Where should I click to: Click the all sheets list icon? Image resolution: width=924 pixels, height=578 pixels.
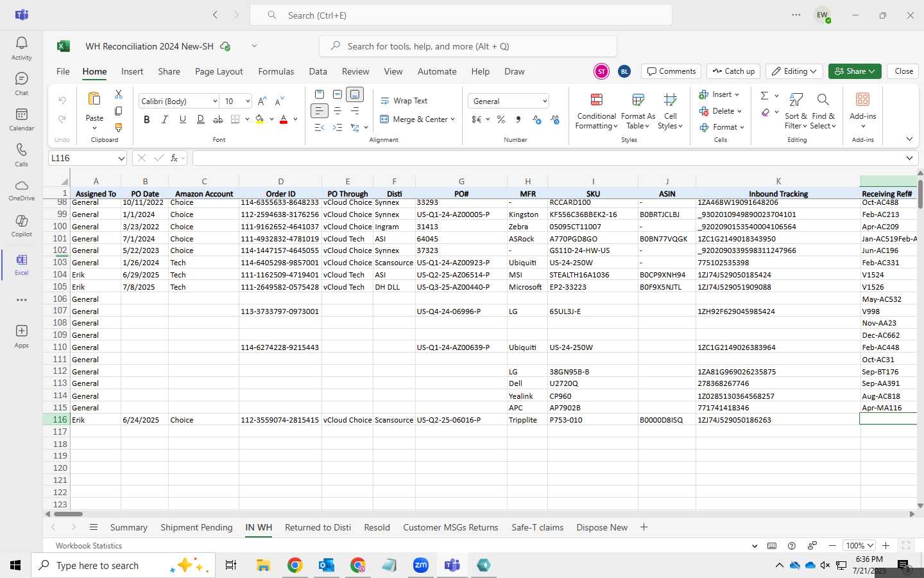pos(94,527)
